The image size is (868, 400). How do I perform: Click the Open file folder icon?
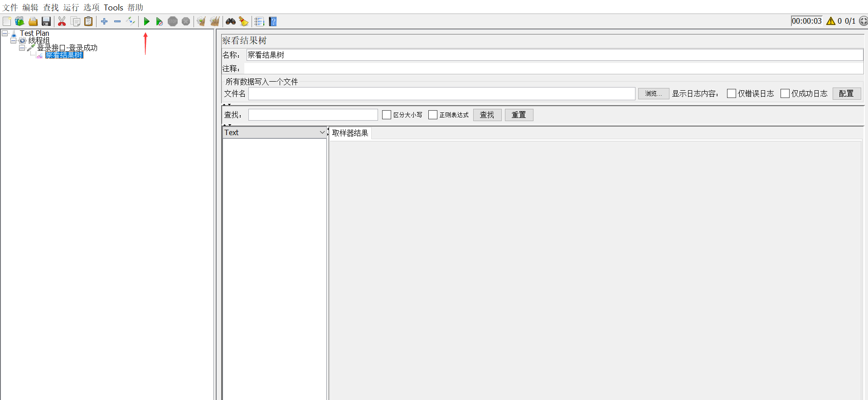(x=33, y=21)
